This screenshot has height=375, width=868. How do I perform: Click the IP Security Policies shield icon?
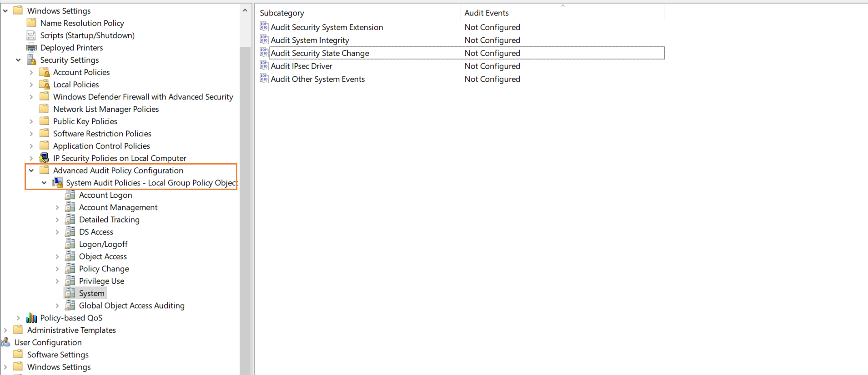tap(44, 158)
